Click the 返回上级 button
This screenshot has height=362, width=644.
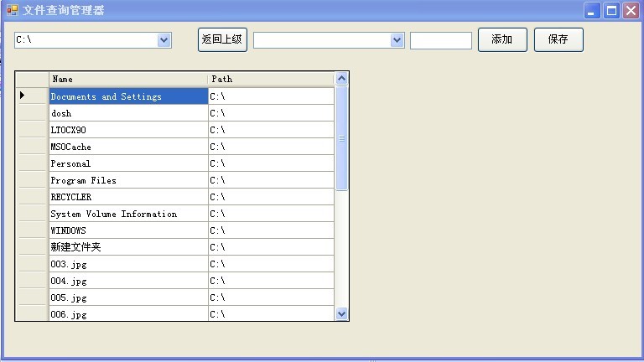[222, 39]
